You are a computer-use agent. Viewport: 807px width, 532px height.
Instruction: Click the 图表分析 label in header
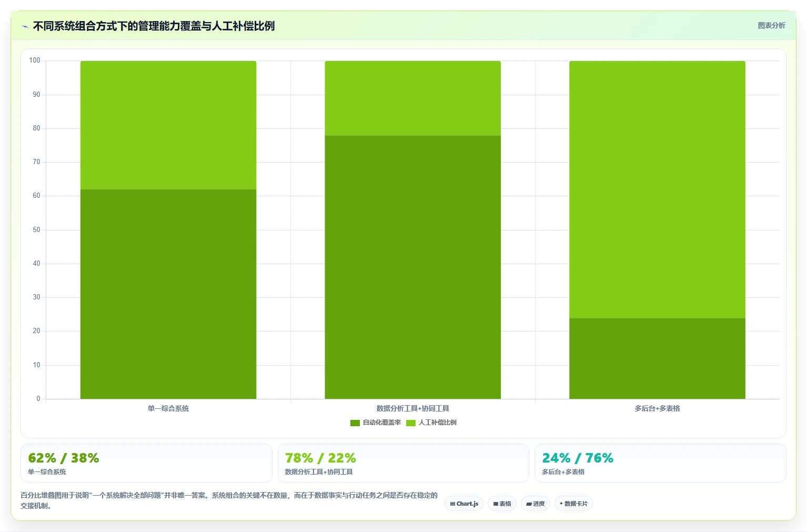click(x=771, y=25)
